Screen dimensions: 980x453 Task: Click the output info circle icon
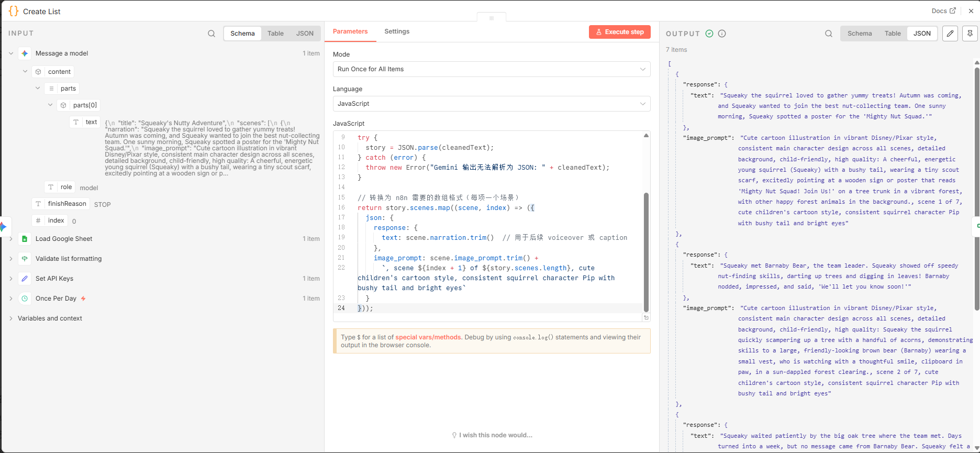click(x=722, y=34)
